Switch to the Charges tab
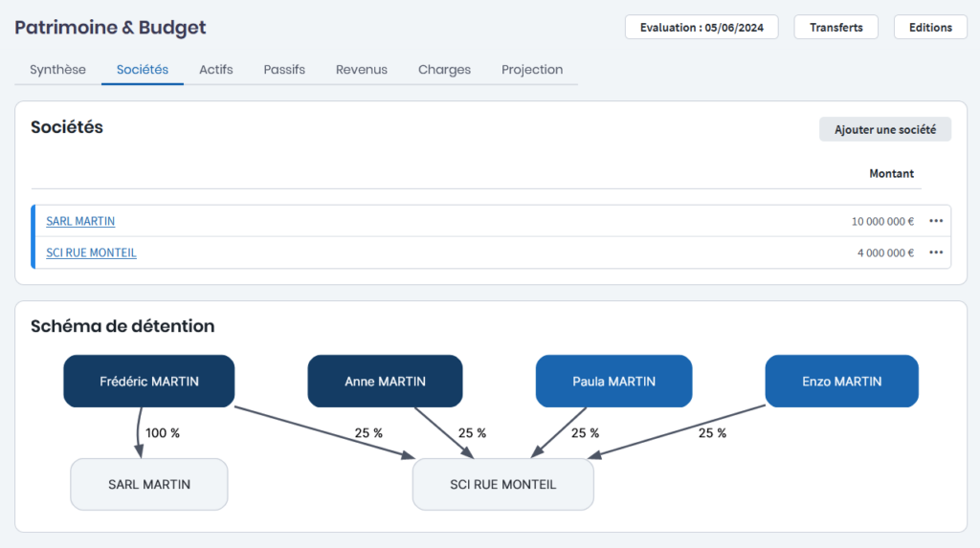980x548 pixels. [444, 70]
